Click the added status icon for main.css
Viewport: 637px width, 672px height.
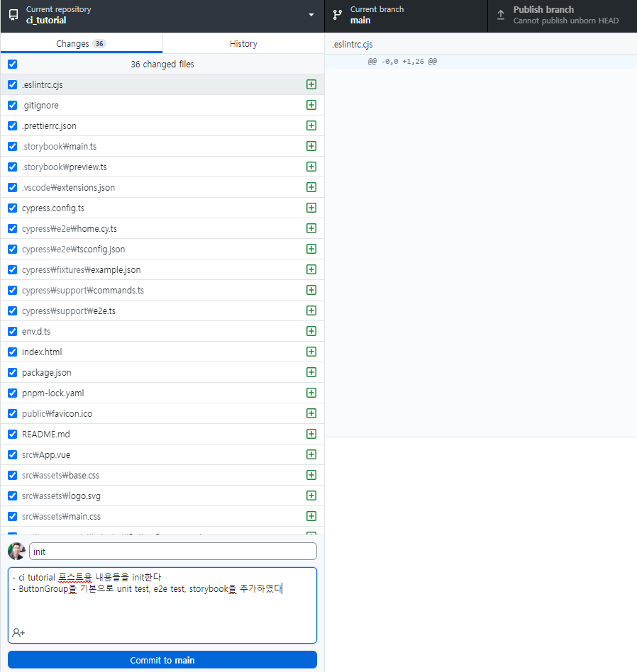click(x=311, y=517)
